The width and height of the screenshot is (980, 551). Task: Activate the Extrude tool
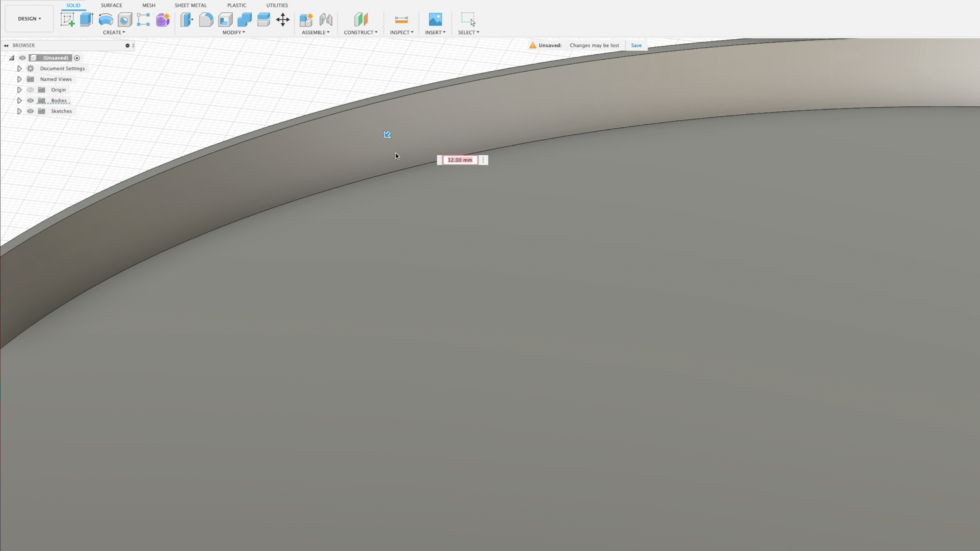tap(86, 19)
